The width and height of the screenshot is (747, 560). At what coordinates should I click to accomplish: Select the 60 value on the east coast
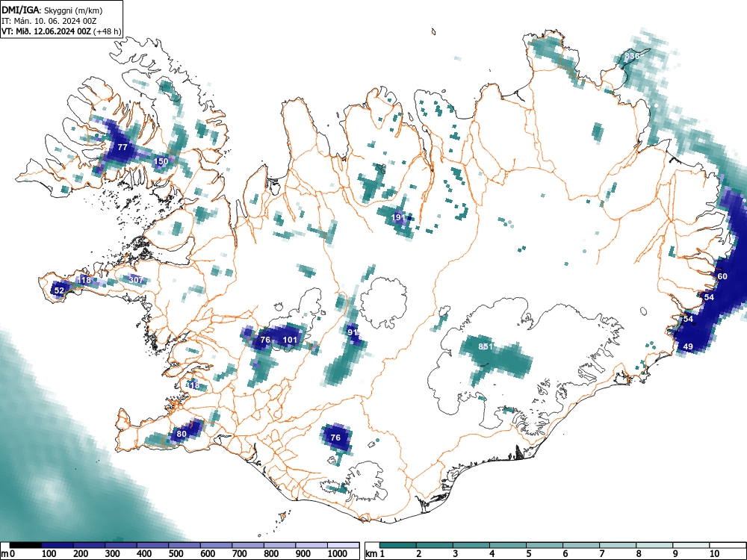coord(722,276)
